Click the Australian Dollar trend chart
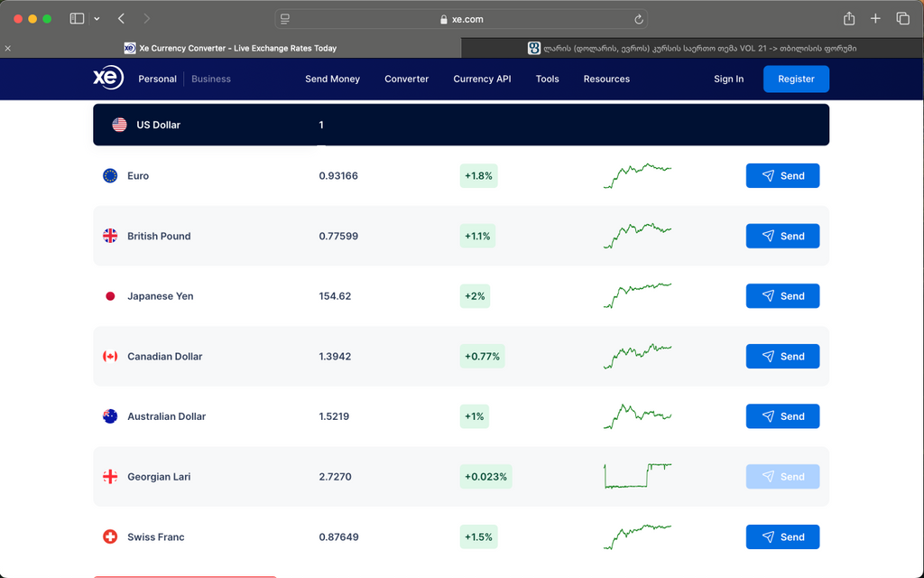The height and width of the screenshot is (578, 924). point(637,416)
